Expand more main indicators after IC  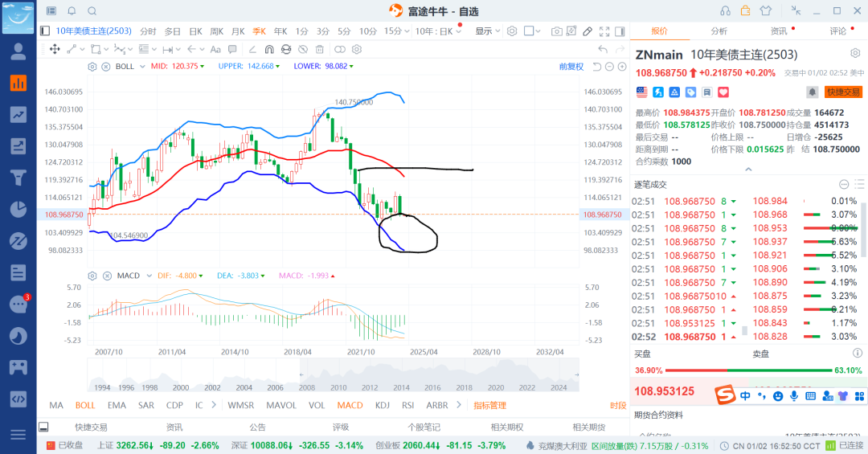point(214,405)
